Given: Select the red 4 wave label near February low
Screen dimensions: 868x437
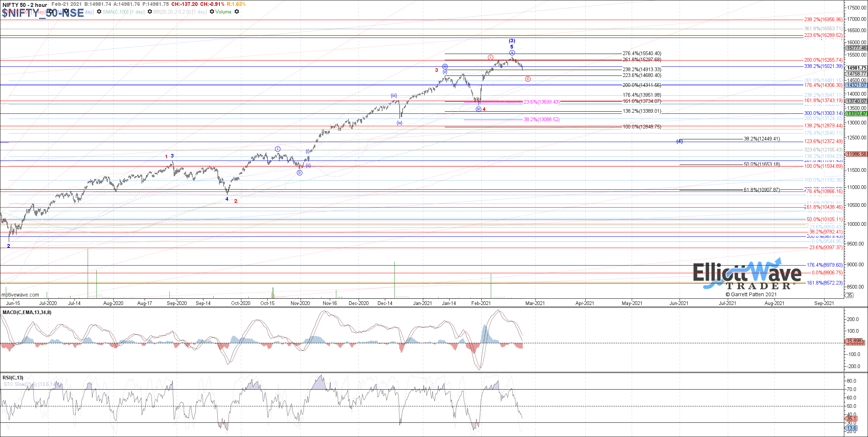Looking at the screenshot, I should [x=484, y=109].
